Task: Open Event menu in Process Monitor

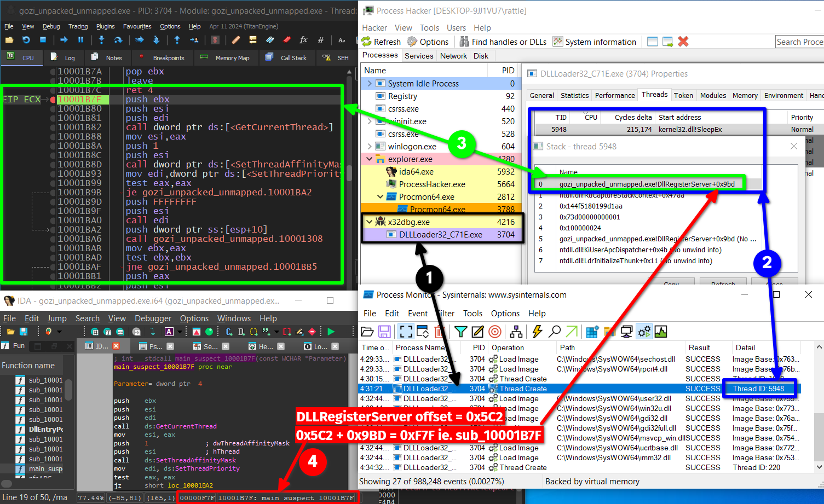Action: tap(418, 314)
